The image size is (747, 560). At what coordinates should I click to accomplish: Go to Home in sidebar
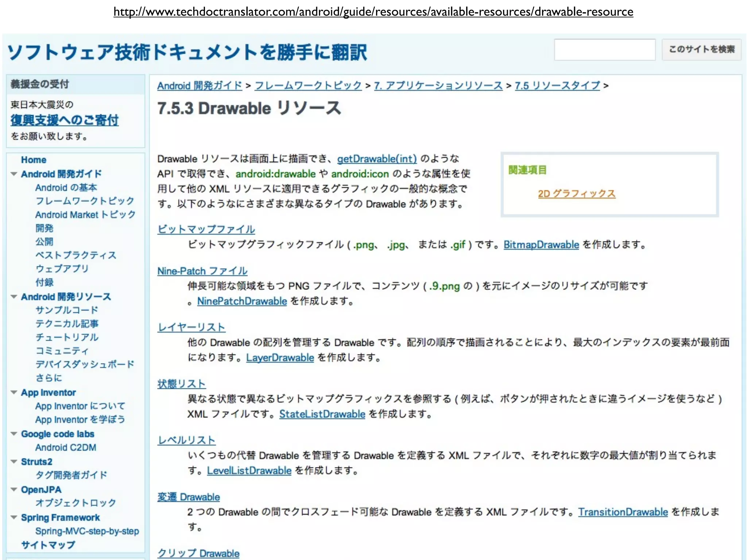[34, 160]
